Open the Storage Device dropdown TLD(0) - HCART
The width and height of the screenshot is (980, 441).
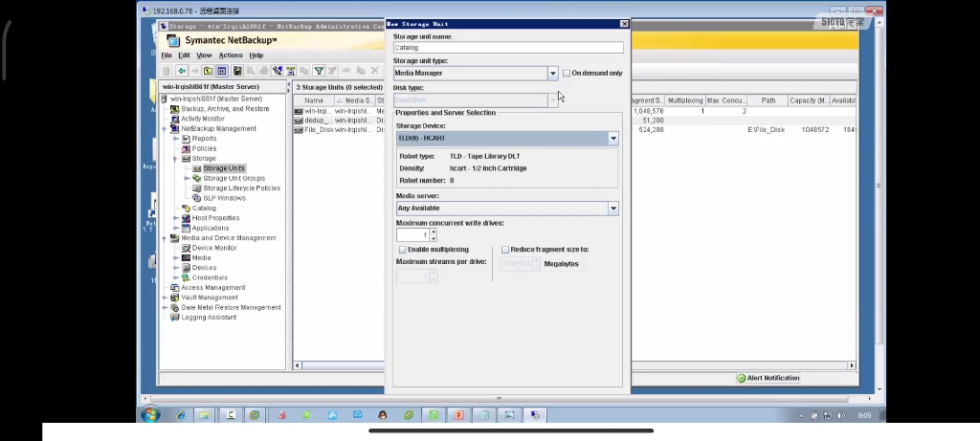(613, 139)
